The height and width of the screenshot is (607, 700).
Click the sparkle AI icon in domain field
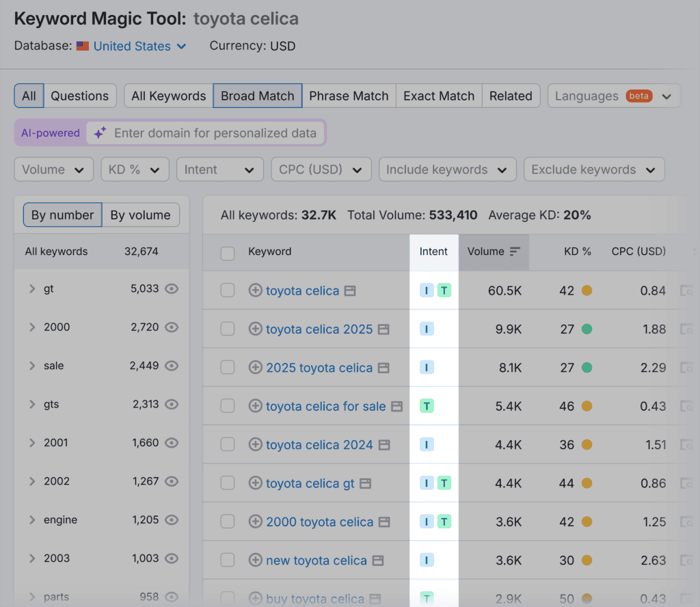pyautogui.click(x=100, y=133)
